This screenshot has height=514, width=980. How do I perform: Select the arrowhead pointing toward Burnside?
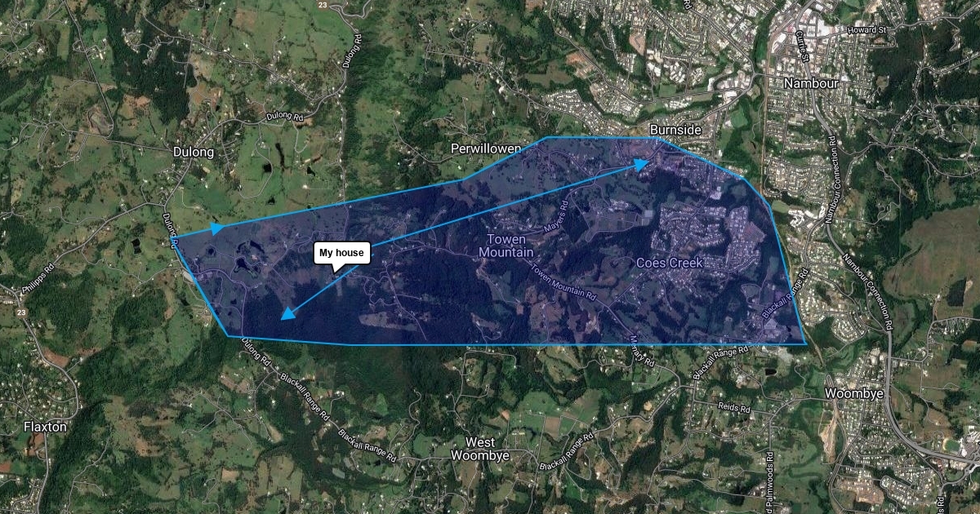[x=640, y=165]
